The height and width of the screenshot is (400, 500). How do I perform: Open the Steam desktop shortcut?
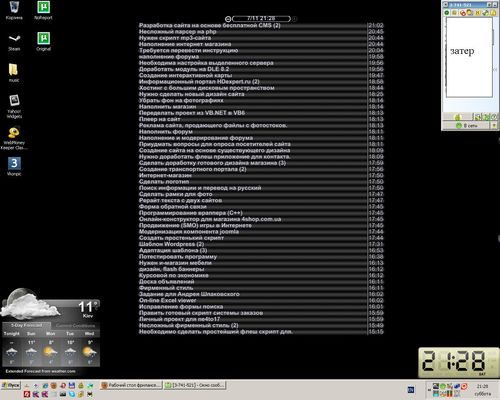pos(14,43)
